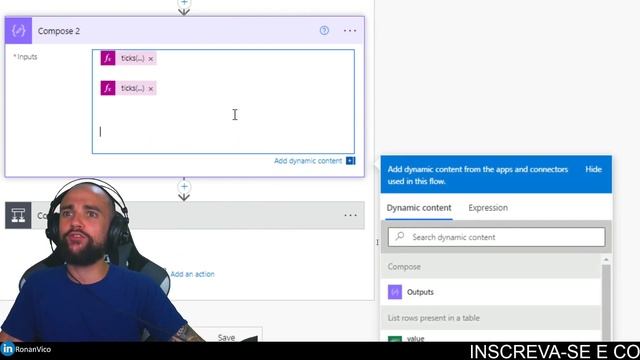The width and height of the screenshot is (640, 360).
Task: Hide the dynamic content panel
Action: click(593, 169)
